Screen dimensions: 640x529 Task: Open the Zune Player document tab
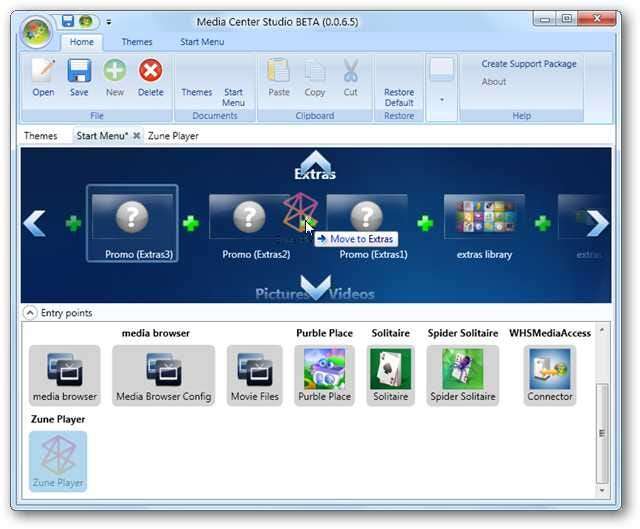point(173,135)
